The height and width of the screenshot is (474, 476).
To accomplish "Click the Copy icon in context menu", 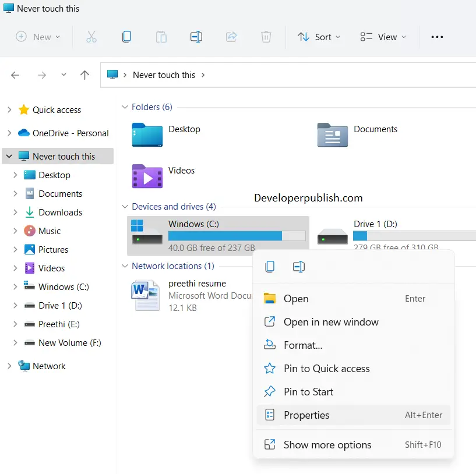I will pyautogui.click(x=270, y=267).
